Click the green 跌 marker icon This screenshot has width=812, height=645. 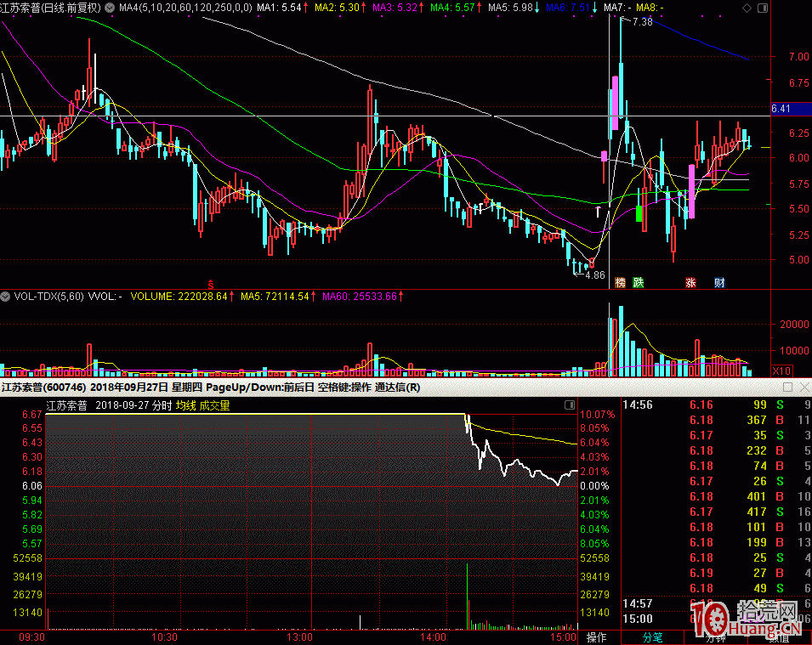click(639, 283)
